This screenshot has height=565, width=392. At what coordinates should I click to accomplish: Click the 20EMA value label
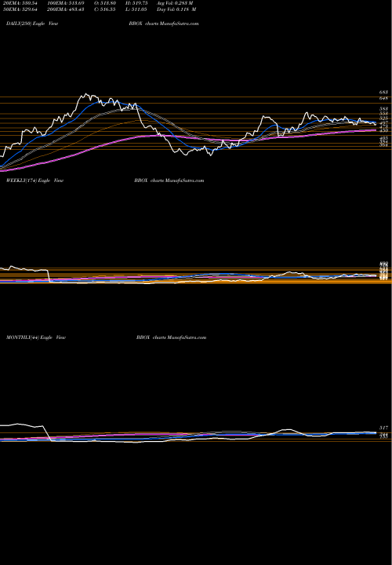tap(20, 3)
